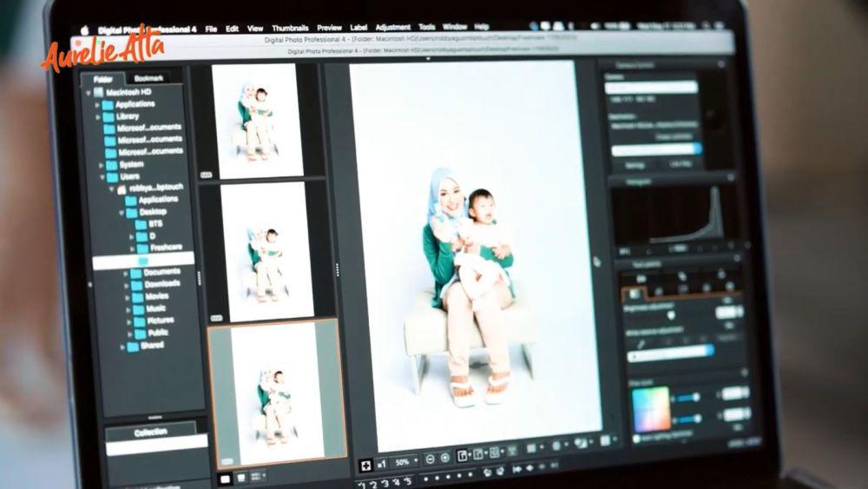Viewport: 868px width, 489px height.
Task: Switch to the Folder tab
Action: (103, 80)
